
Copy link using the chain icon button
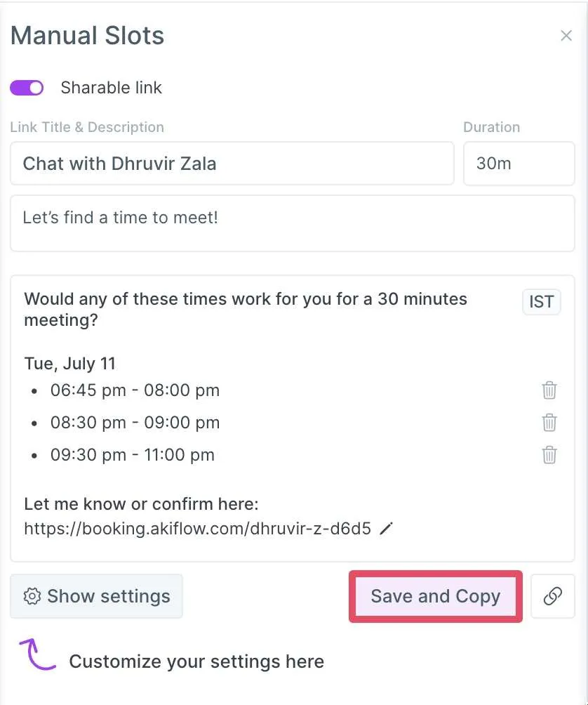(x=552, y=596)
